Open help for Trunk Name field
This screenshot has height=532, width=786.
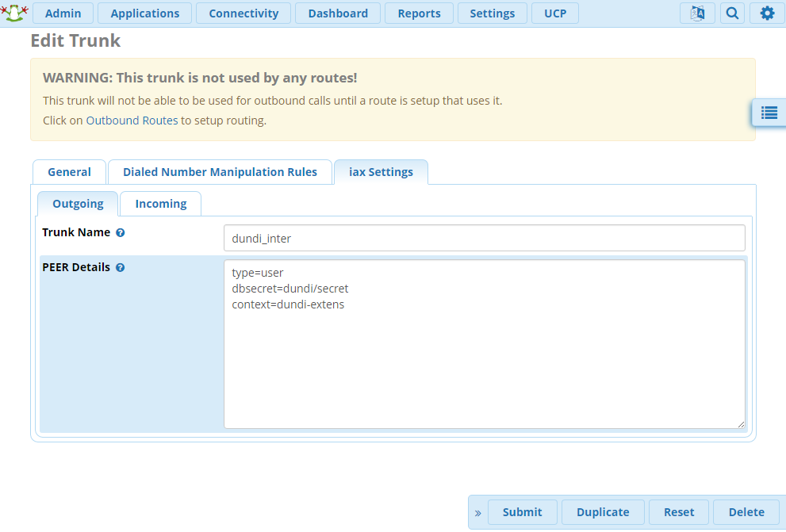120,232
